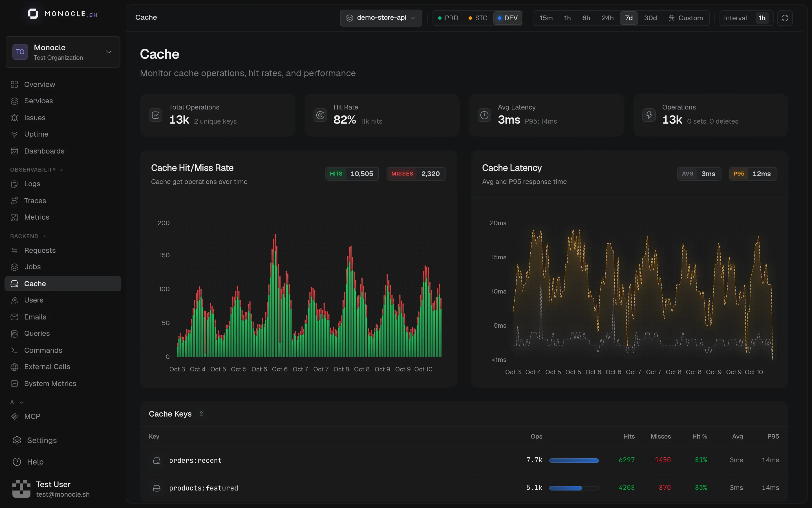The width and height of the screenshot is (812, 508).
Task: Click the Traces icon in sidebar
Action: point(14,201)
